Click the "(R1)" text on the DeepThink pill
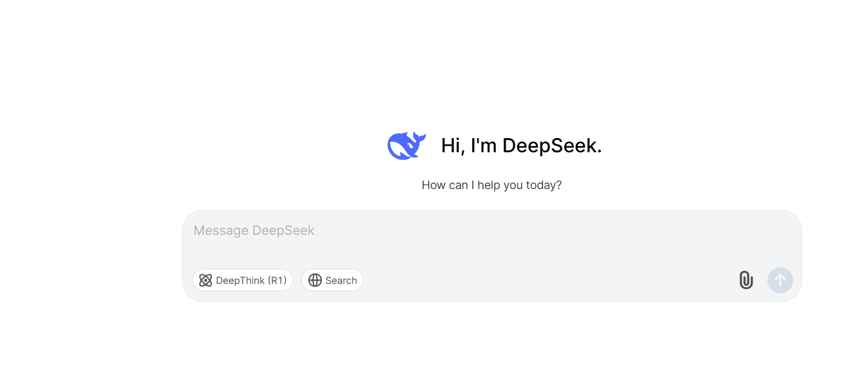Screen dimensions: 868x380 [277, 281]
